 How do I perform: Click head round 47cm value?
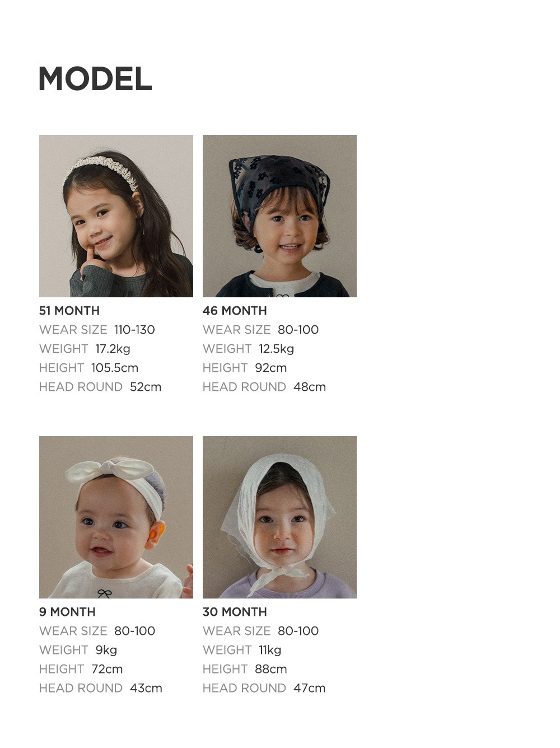click(309, 688)
